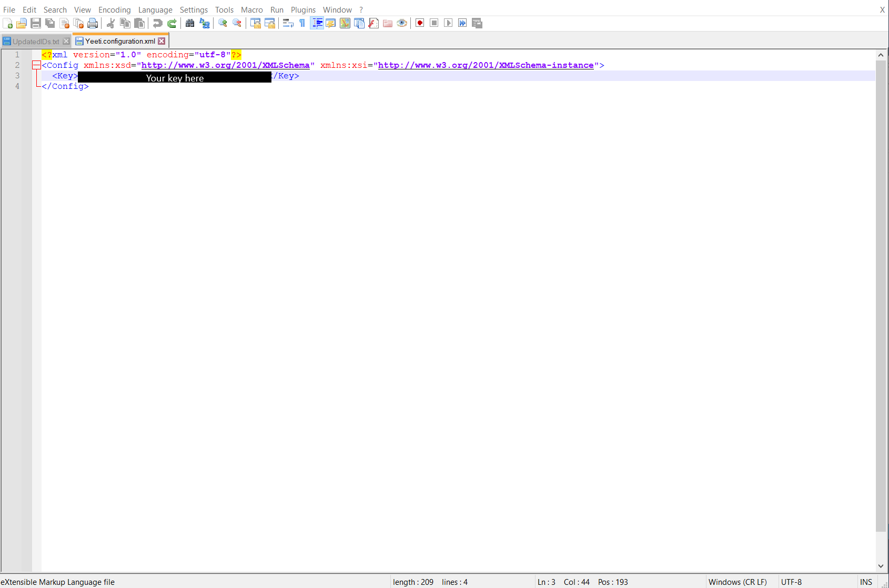Screen dimensions: 889x588
Task: Open the Folder as Workspace panel
Action: (388, 23)
